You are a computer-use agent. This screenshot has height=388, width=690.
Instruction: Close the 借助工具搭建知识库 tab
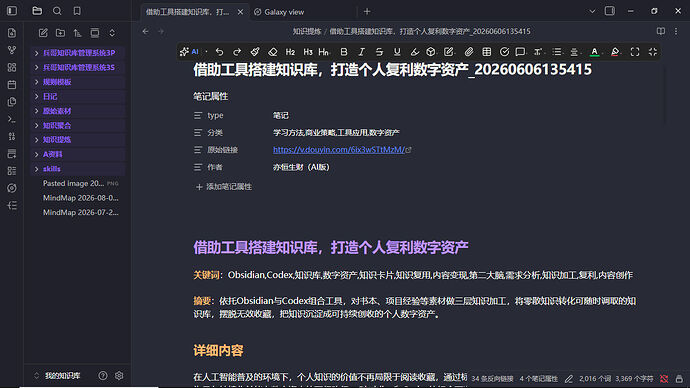point(240,12)
